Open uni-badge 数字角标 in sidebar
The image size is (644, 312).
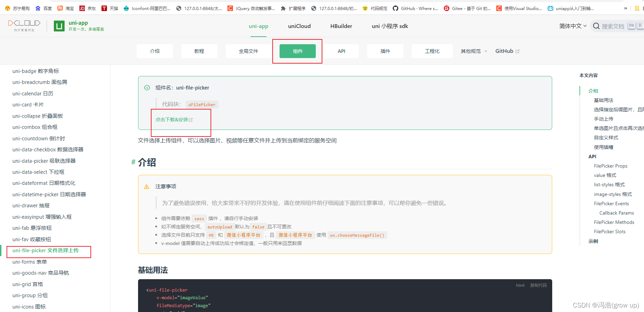pyautogui.click(x=36, y=71)
